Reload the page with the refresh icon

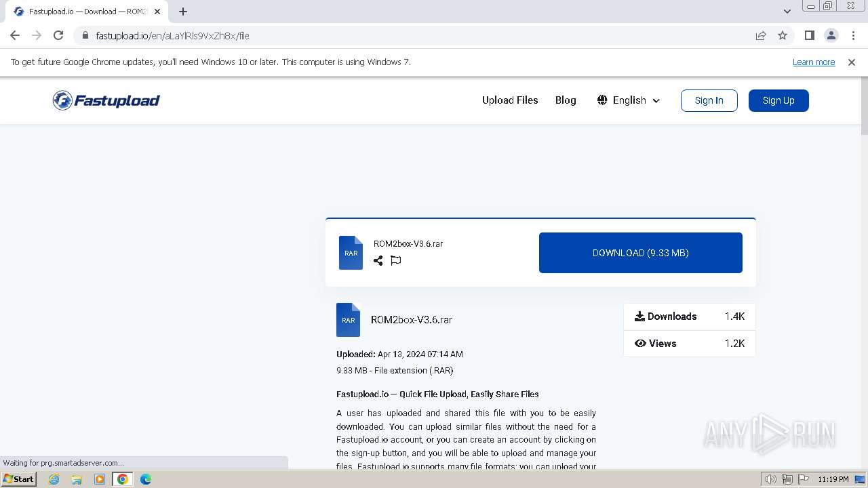pyautogui.click(x=58, y=35)
